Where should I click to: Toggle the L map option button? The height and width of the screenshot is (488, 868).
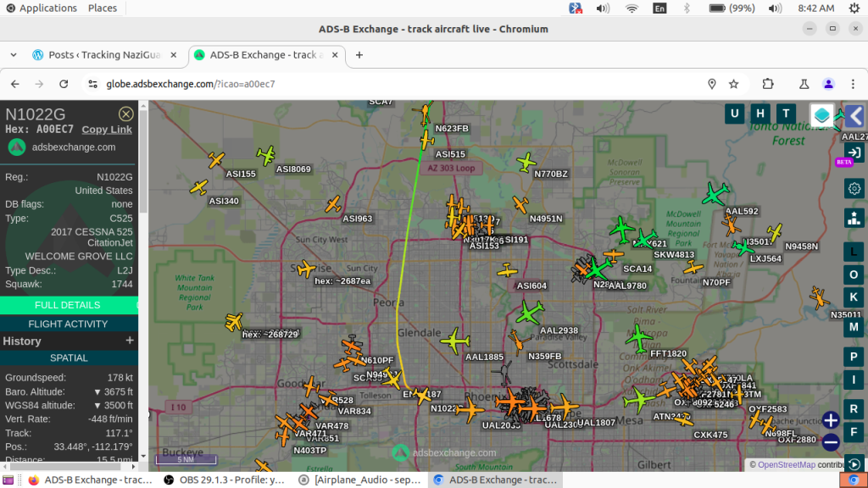854,252
